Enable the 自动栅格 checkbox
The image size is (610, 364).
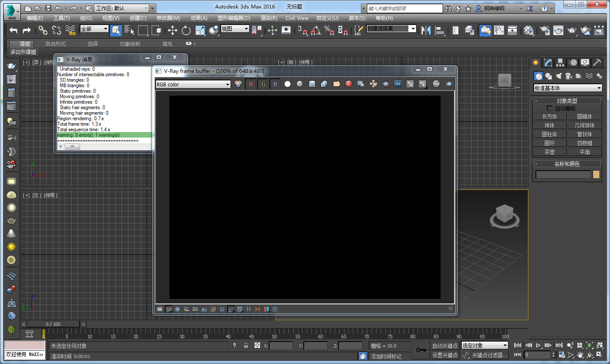coord(550,108)
